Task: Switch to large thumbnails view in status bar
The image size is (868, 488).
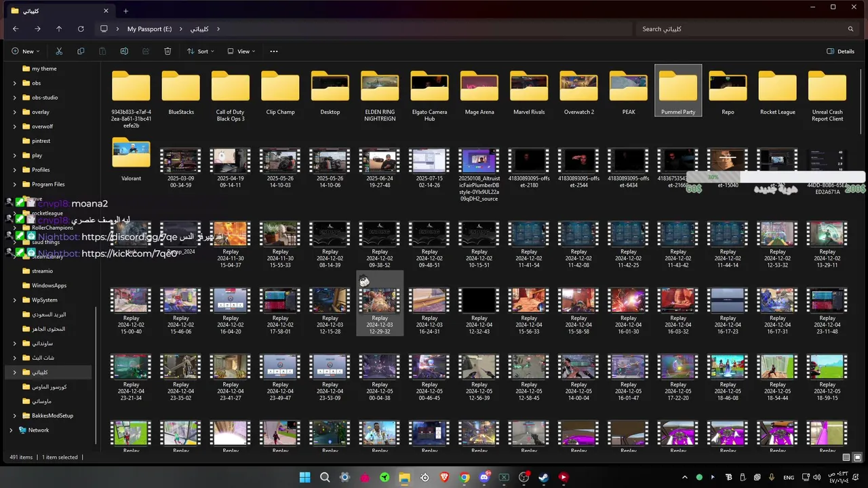Action: [x=858, y=457]
